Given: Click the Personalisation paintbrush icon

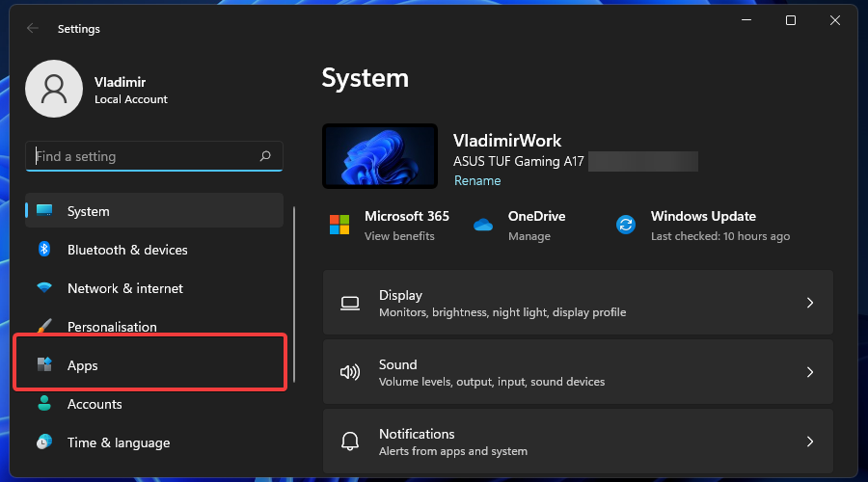Looking at the screenshot, I should coord(44,327).
